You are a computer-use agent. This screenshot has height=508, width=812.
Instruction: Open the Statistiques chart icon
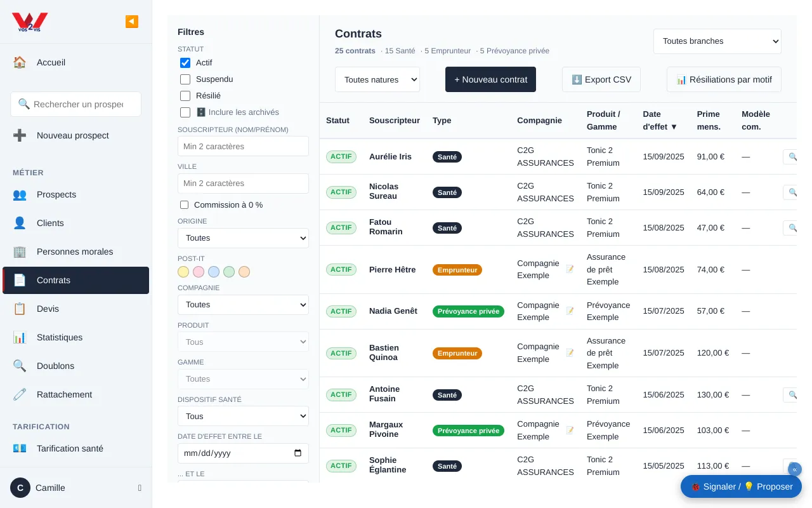(x=20, y=337)
